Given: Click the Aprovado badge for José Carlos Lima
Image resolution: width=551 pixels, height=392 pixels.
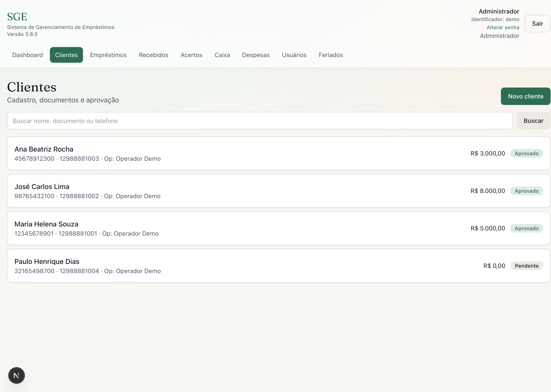Looking at the screenshot, I should [527, 191].
